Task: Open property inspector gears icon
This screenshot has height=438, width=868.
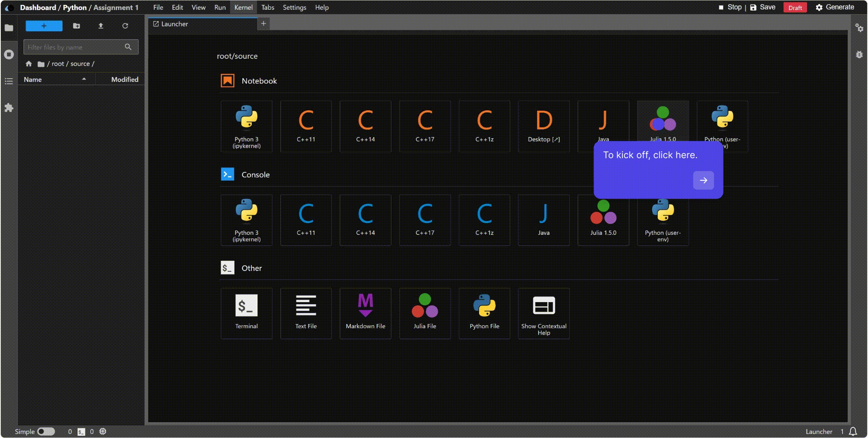Action: click(859, 28)
